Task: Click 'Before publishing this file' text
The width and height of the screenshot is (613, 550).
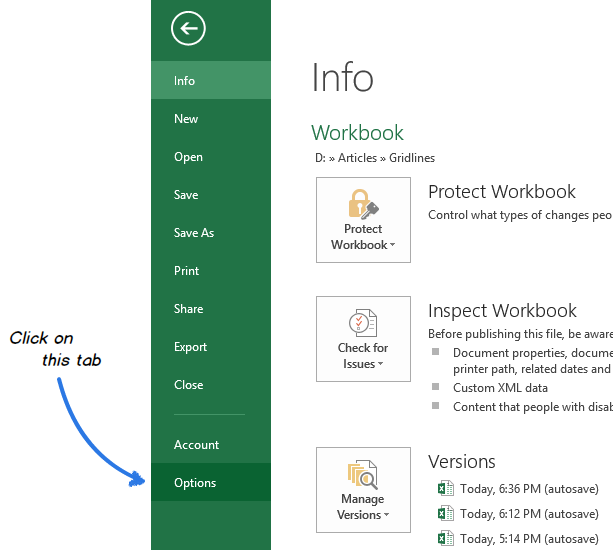Action: pos(520,334)
